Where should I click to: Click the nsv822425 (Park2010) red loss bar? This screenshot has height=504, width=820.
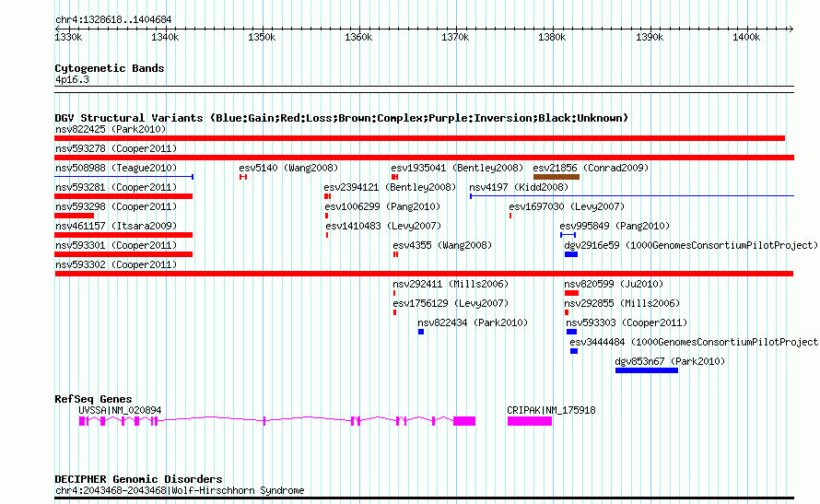click(419, 138)
